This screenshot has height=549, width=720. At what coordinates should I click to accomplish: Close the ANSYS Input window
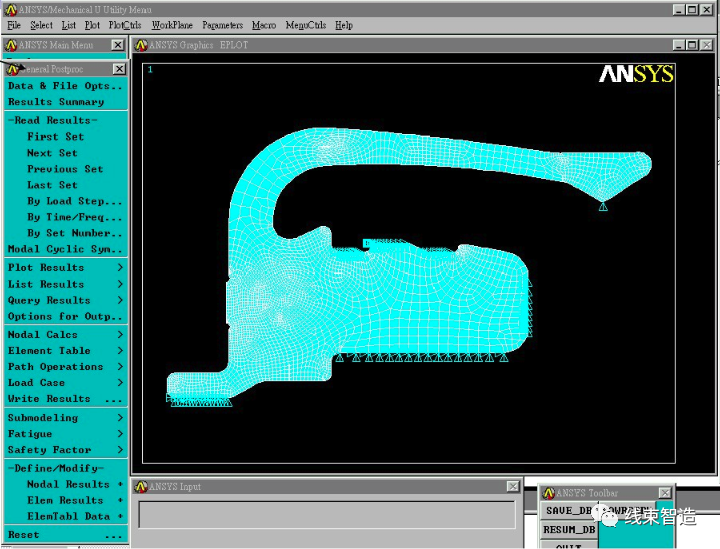(513, 487)
